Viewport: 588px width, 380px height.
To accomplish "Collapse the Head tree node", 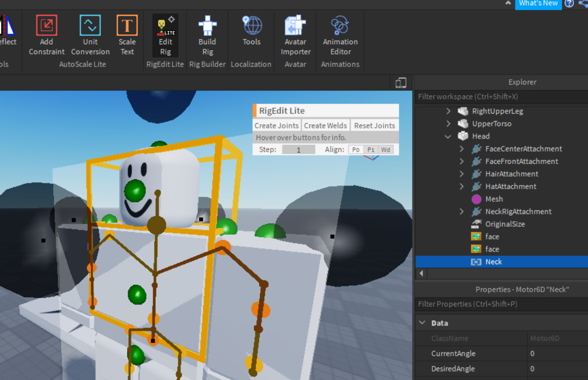I will [x=448, y=136].
